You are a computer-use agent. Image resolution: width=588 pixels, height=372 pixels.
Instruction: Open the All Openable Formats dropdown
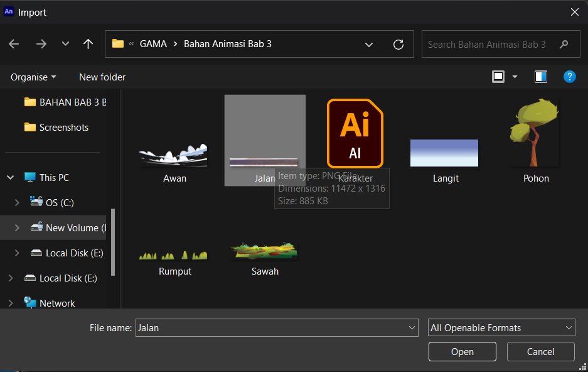[501, 328]
